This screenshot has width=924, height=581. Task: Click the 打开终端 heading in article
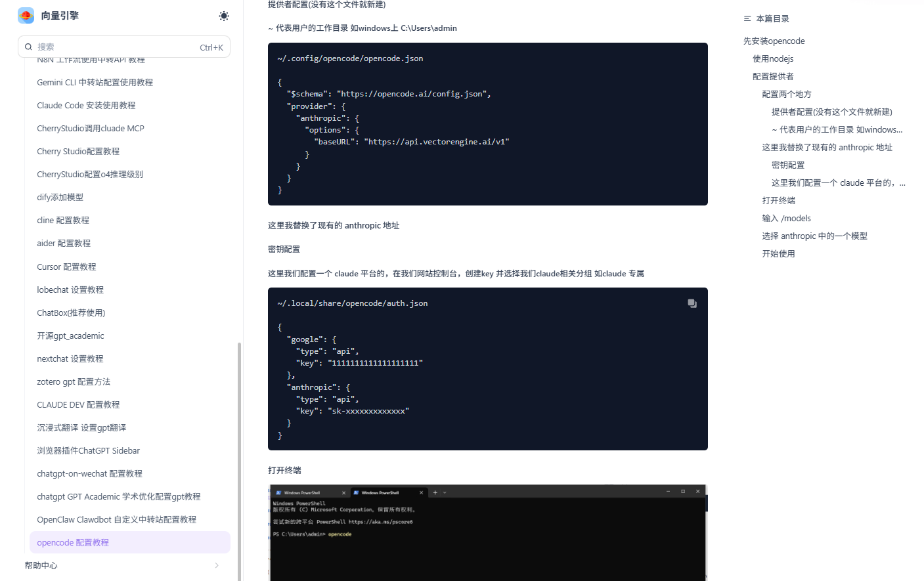coord(284,470)
